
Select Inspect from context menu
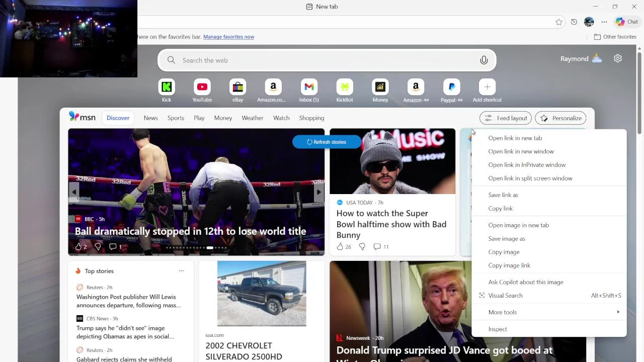[x=549, y=329]
